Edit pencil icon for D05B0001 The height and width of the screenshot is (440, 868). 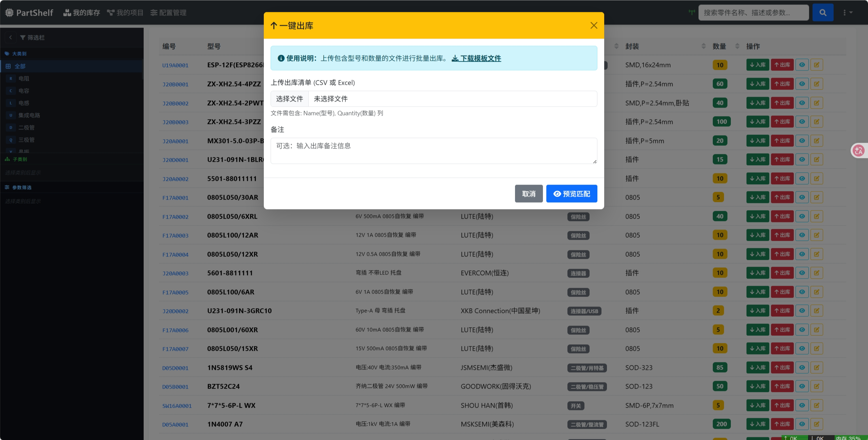tap(817, 386)
